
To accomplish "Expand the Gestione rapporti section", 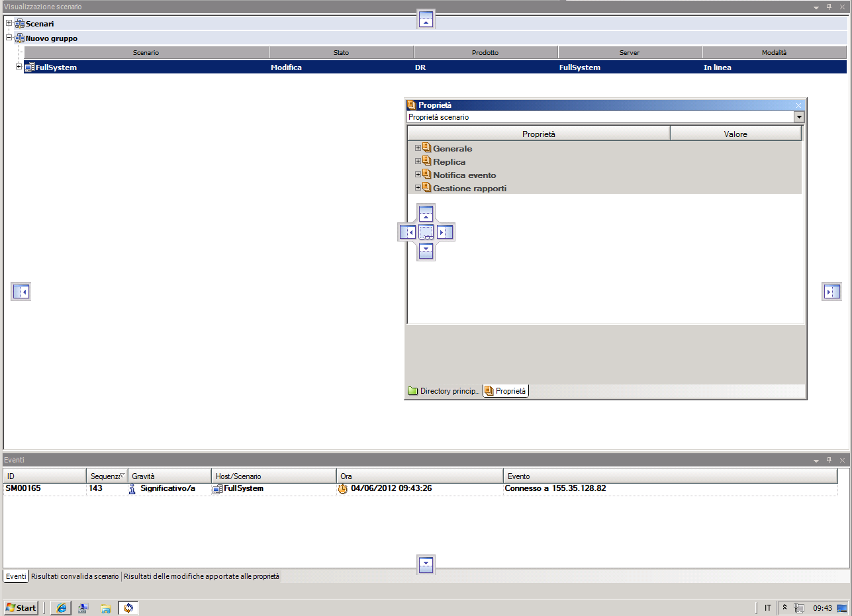I will point(418,188).
